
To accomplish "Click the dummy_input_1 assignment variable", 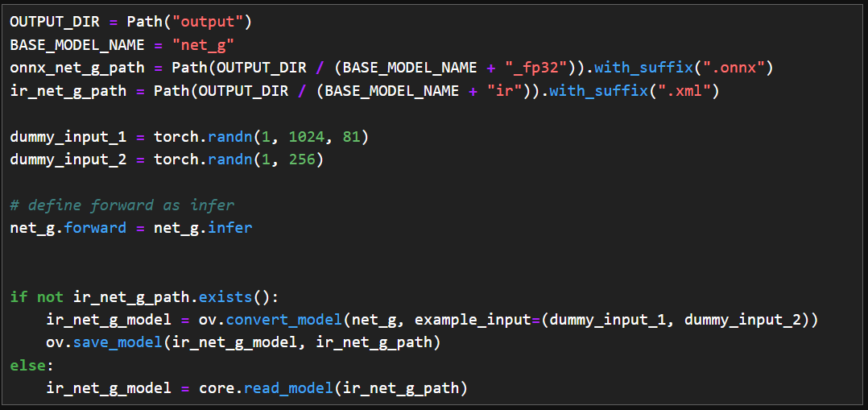I will coord(68,137).
